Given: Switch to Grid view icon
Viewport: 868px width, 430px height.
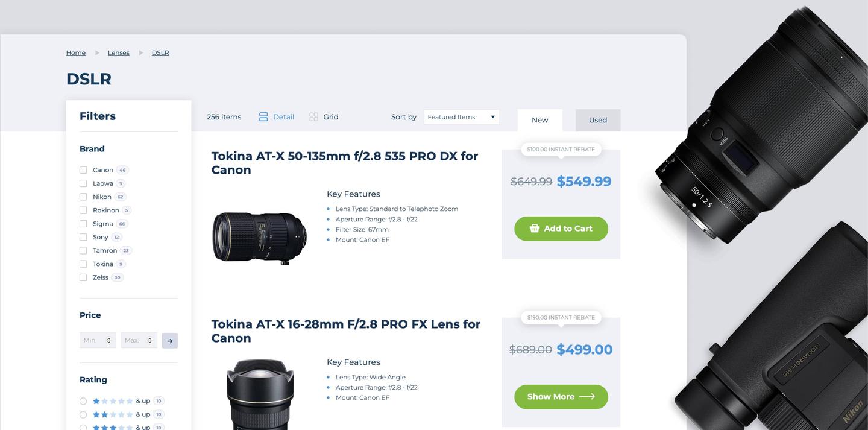Looking at the screenshot, I should [x=313, y=117].
